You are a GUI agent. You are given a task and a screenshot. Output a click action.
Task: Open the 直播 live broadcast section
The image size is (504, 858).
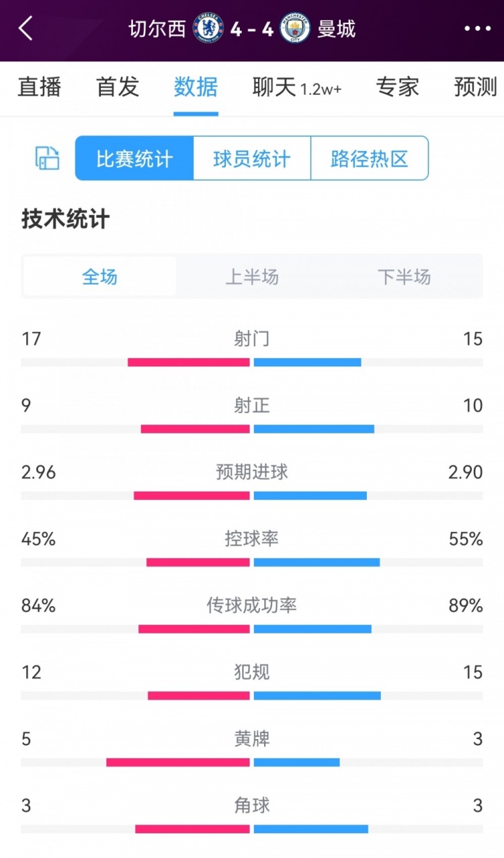(x=39, y=89)
